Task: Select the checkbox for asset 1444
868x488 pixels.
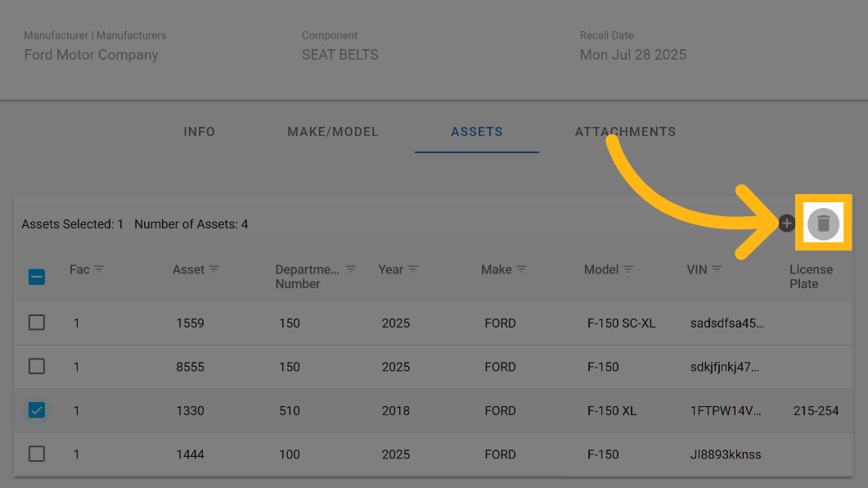Action: [37, 454]
